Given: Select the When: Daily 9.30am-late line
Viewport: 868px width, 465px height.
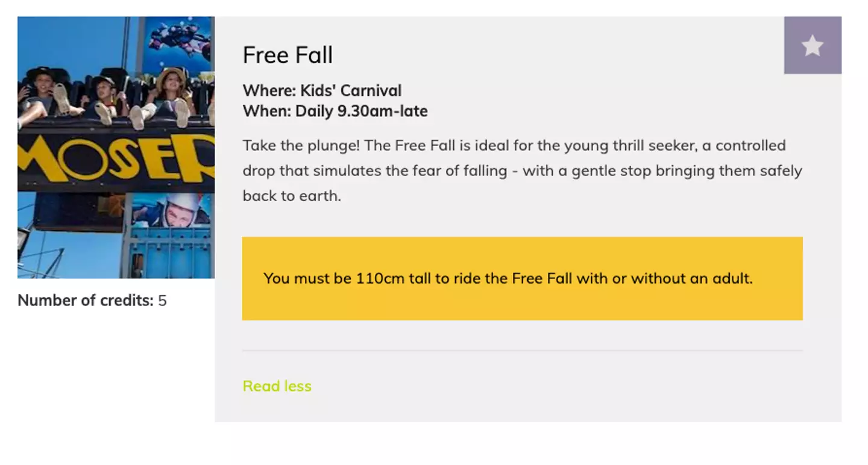Looking at the screenshot, I should point(335,111).
